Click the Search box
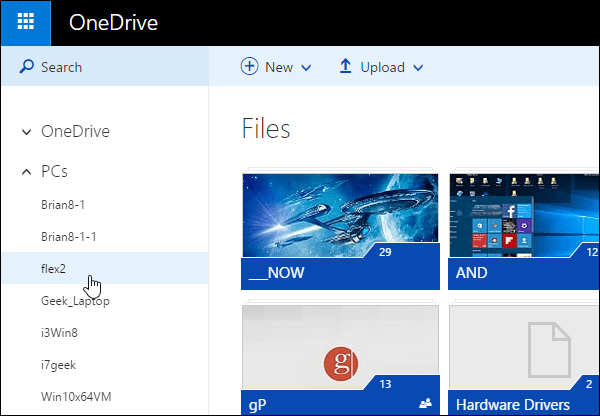600x416 pixels. [105, 67]
